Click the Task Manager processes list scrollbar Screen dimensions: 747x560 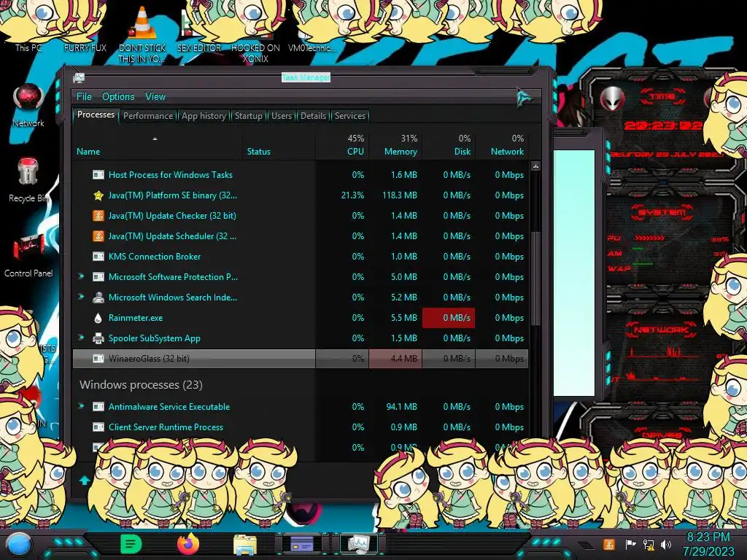(535, 279)
